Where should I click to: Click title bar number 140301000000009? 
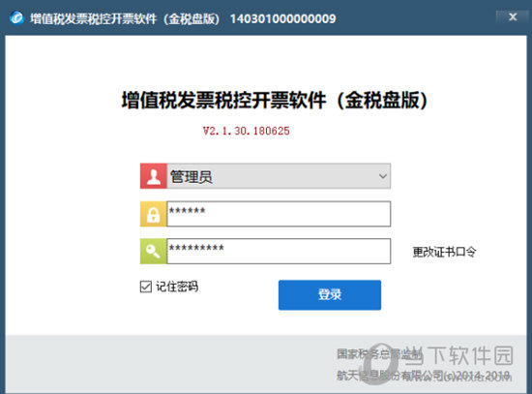click(283, 18)
